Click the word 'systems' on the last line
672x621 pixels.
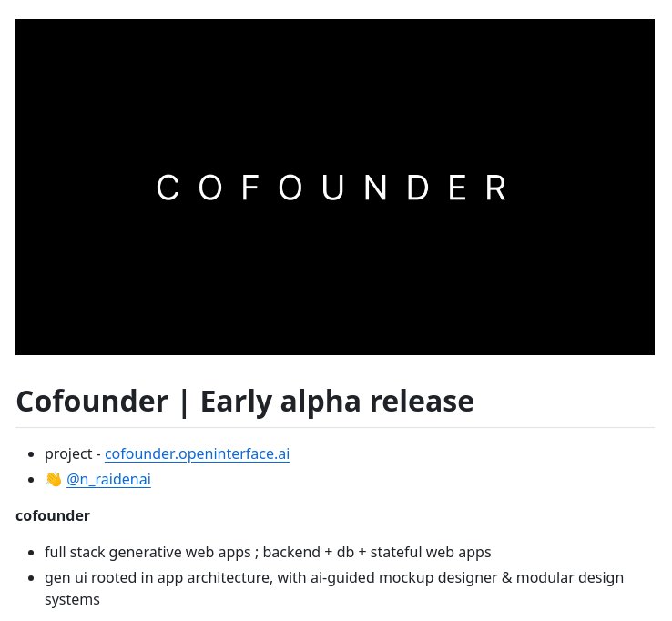point(72,599)
